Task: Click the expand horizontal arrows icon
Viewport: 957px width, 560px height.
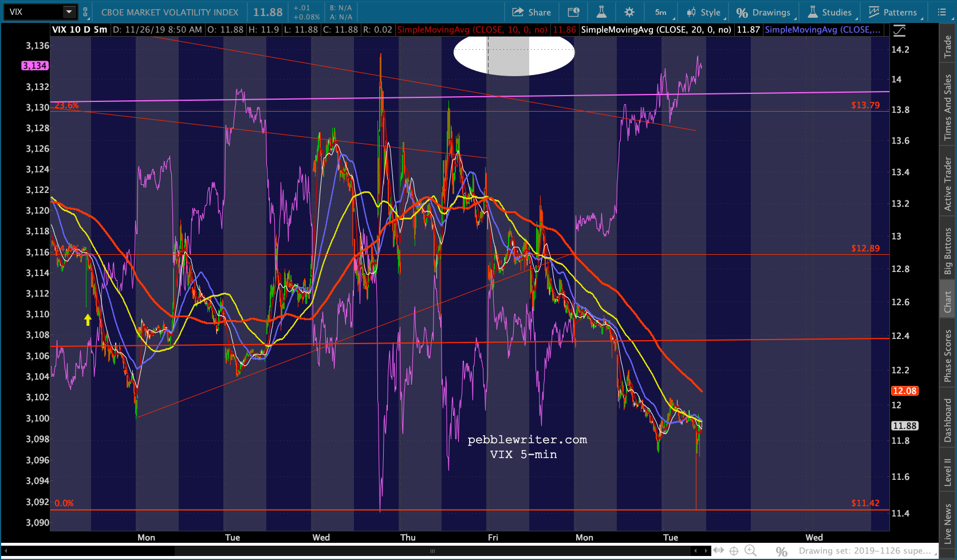Action: pyautogui.click(x=718, y=551)
